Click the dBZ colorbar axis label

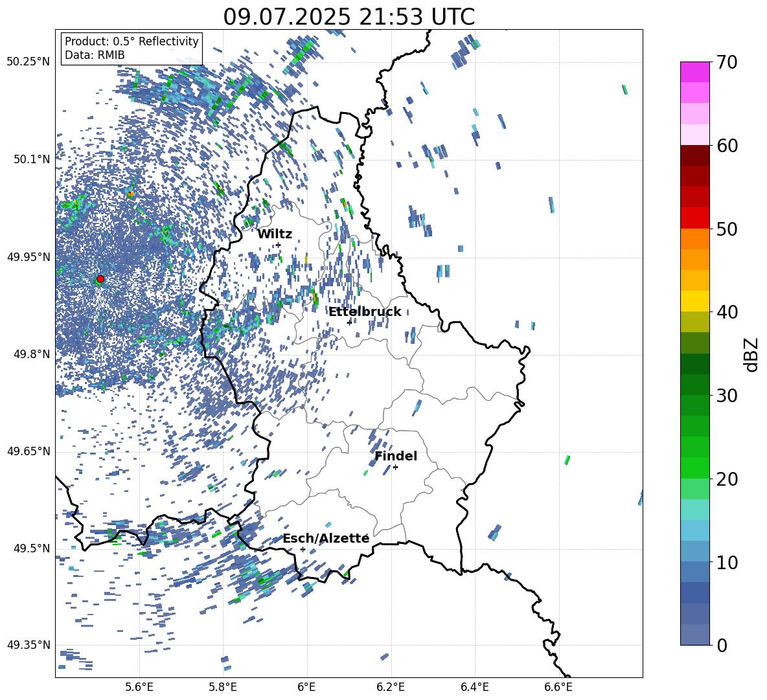pyautogui.click(x=752, y=354)
